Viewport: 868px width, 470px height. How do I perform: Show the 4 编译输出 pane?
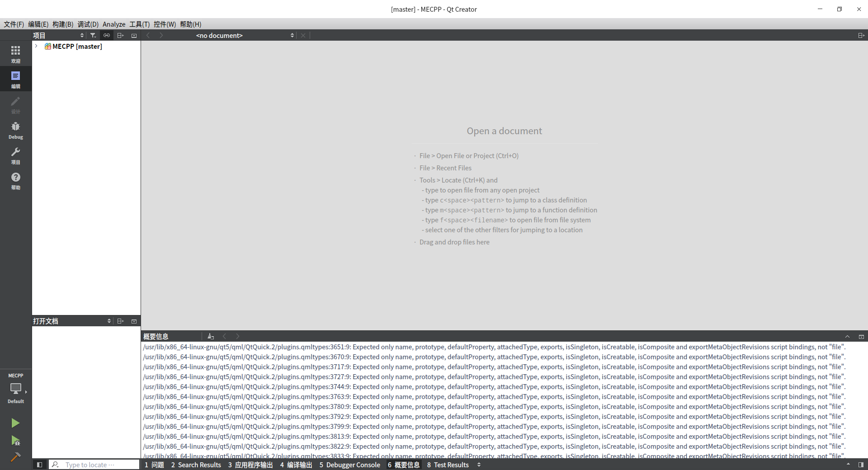click(x=296, y=465)
